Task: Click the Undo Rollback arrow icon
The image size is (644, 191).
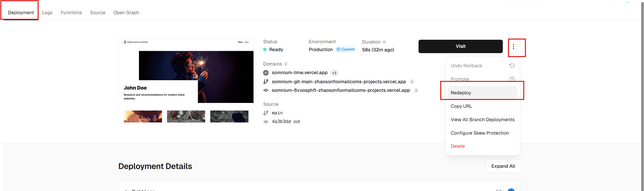Action: point(512,66)
